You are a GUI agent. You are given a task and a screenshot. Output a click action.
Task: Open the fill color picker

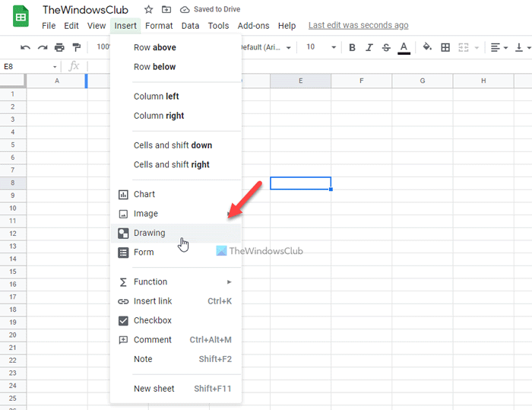point(427,47)
